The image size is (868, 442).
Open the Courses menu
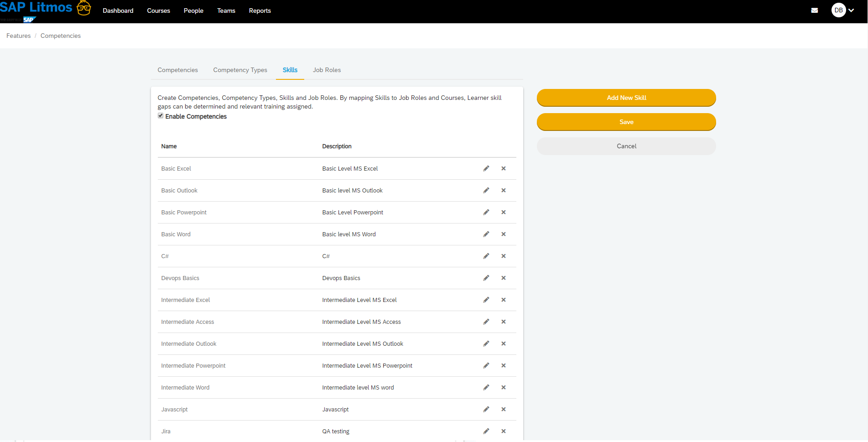[x=158, y=10]
